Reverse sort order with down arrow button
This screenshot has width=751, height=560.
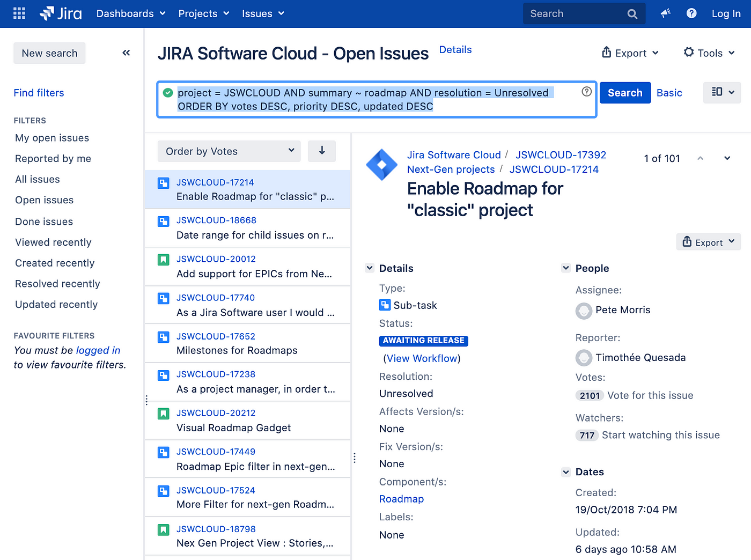322,151
